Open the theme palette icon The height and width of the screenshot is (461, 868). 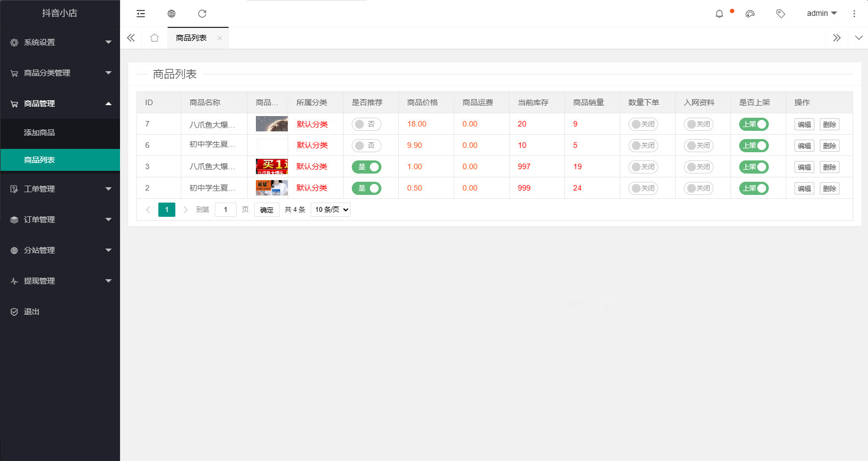(x=750, y=14)
